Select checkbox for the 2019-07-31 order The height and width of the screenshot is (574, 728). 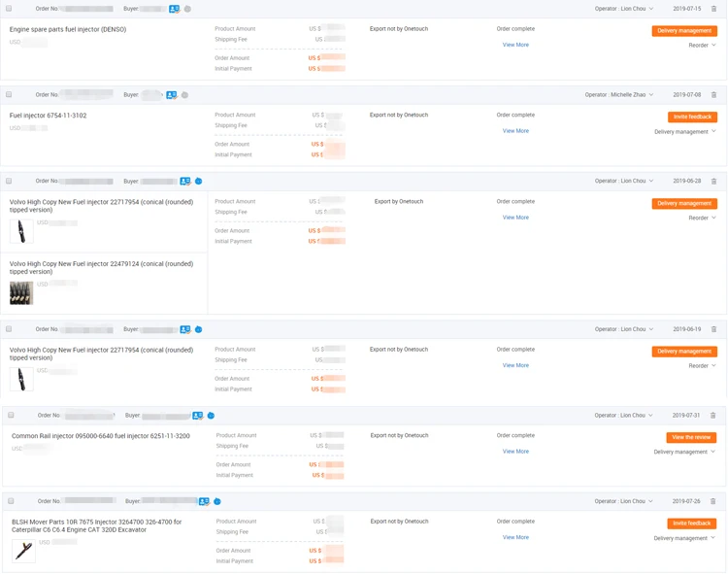pos(11,415)
